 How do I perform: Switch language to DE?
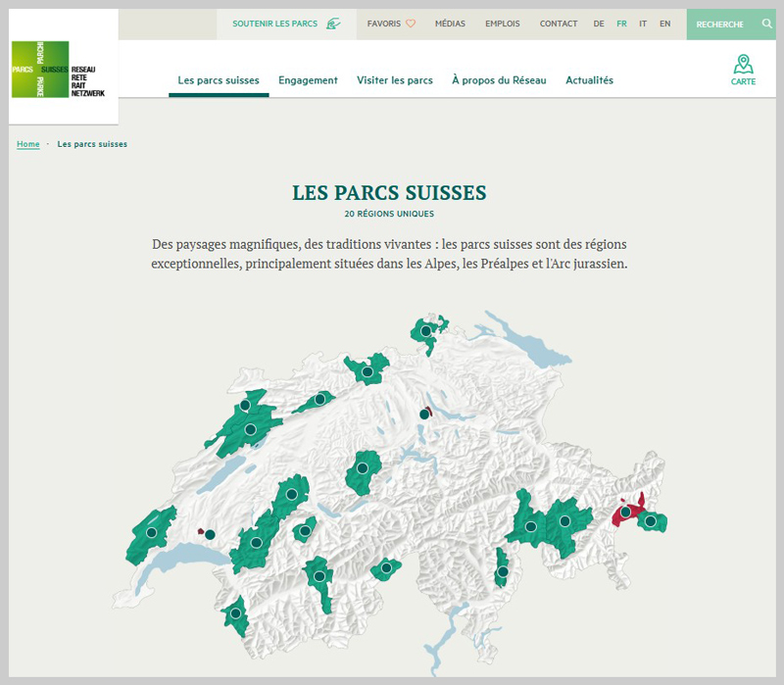pos(599,24)
